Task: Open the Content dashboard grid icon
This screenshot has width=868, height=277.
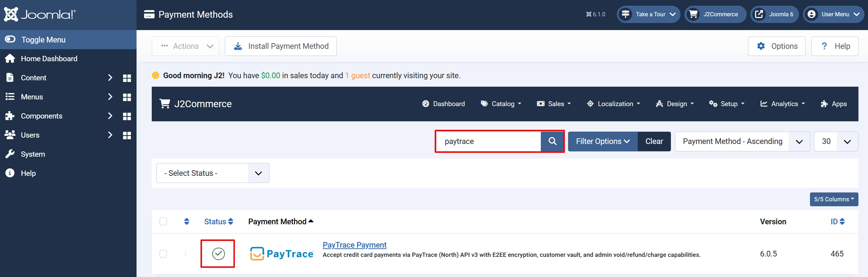Action: tap(127, 78)
